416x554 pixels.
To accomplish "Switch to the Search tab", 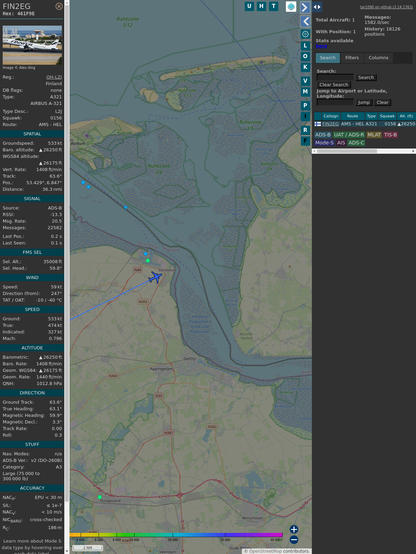I will tap(328, 58).
